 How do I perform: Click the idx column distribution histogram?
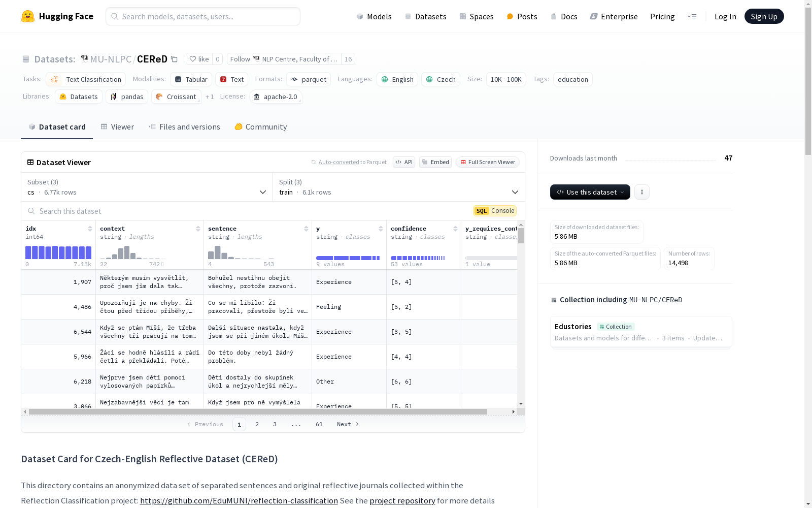click(58, 252)
